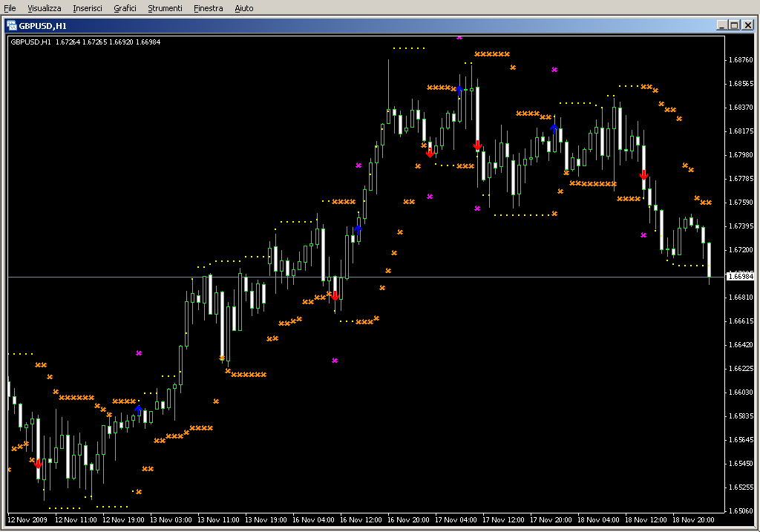Screen dimensions: 760x532
Task: Click the 13 Nov 19:00 time axis label
Action: 266,520
